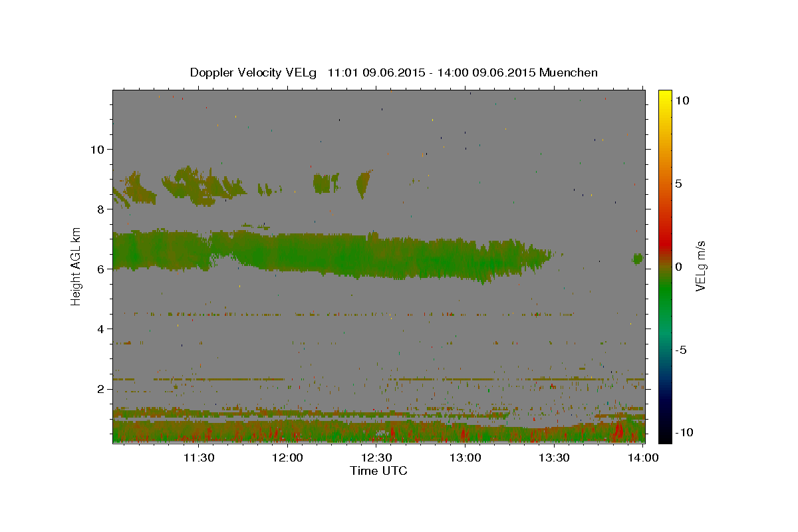Click the red echo near ground before 14:00

pyautogui.click(x=619, y=430)
